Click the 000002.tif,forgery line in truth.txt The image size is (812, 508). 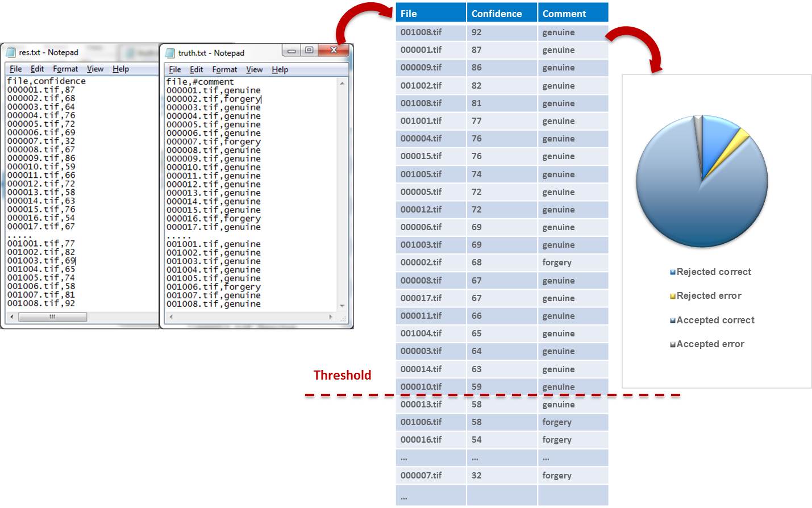point(214,99)
